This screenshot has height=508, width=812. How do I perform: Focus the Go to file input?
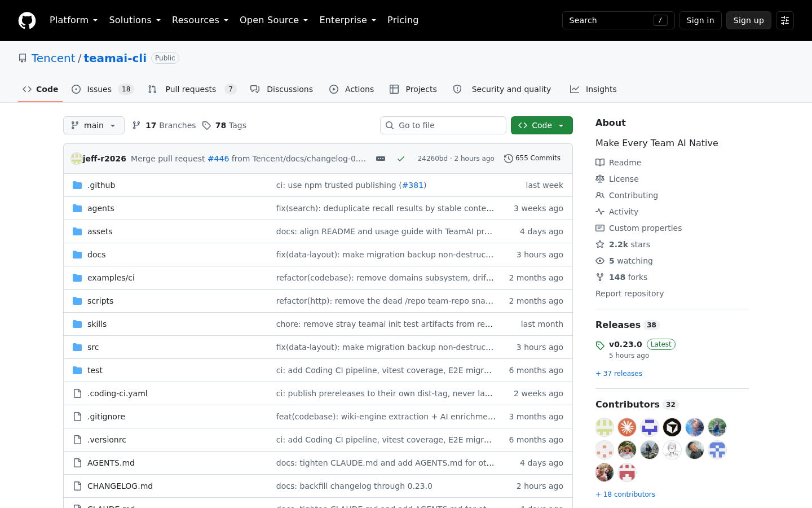click(443, 125)
